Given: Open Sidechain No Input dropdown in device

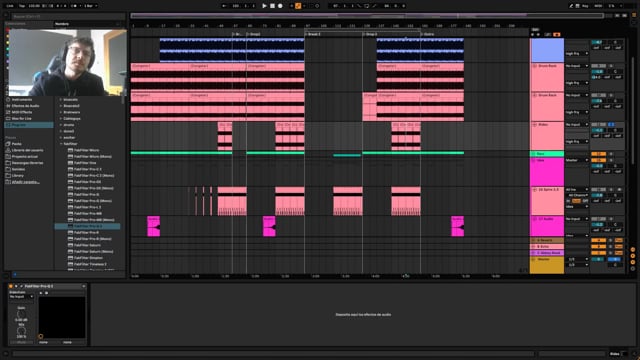Looking at the screenshot, I should coord(22,297).
